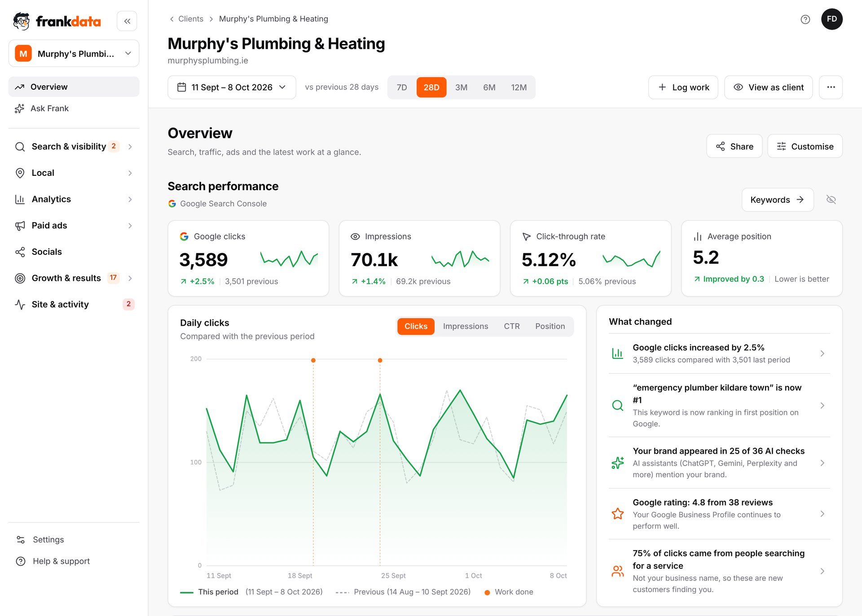This screenshot has height=616, width=862.
Task: Open Socials in the sidebar
Action: [x=74, y=252]
